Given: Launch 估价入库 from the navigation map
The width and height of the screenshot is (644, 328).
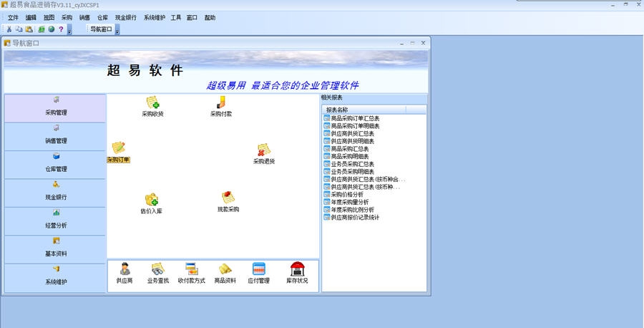Looking at the screenshot, I should tap(152, 200).
